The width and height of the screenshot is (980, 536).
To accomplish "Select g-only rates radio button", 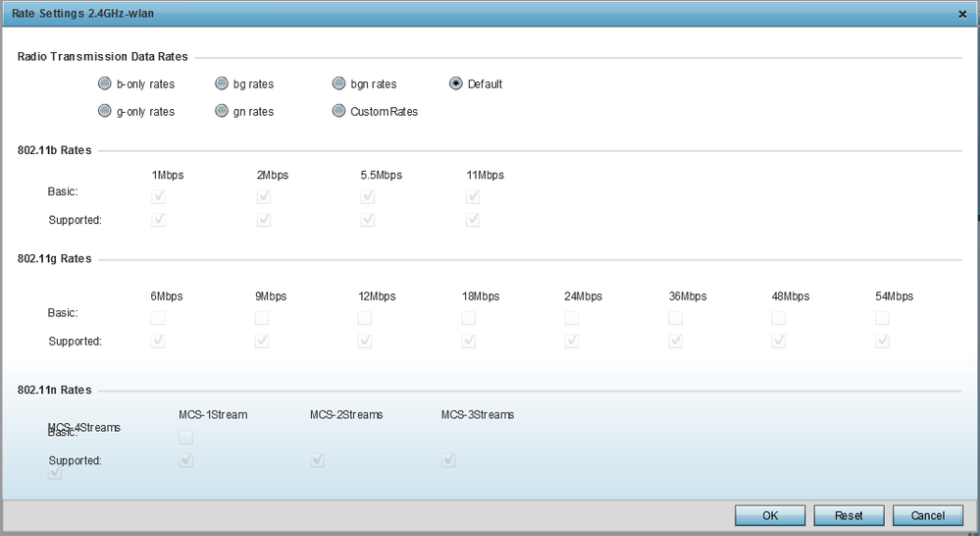I will coord(105,112).
